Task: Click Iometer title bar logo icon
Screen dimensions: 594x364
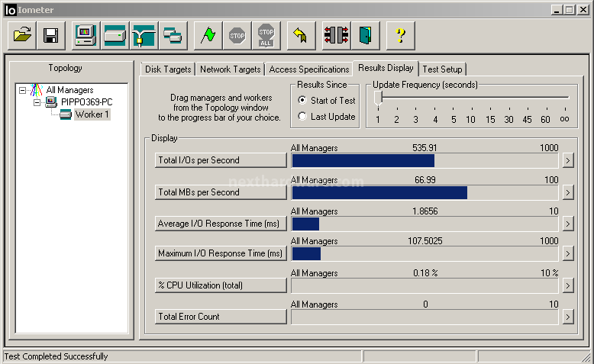Action: (10, 10)
